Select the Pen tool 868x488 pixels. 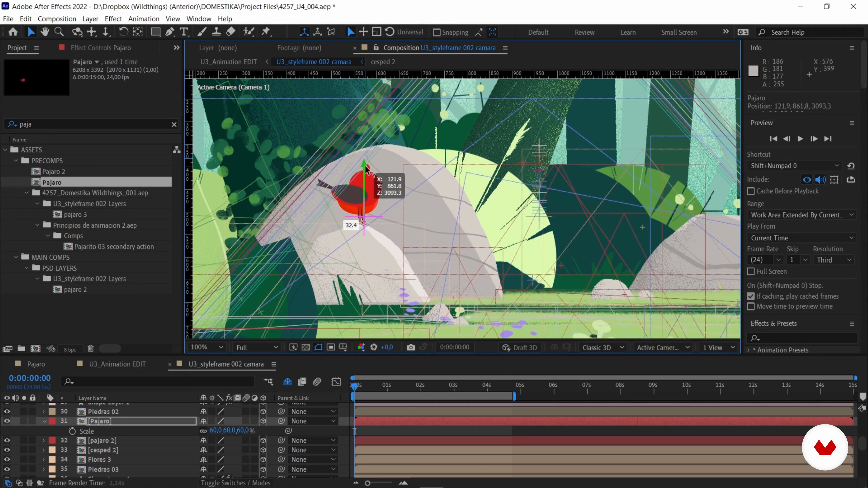[x=170, y=32]
